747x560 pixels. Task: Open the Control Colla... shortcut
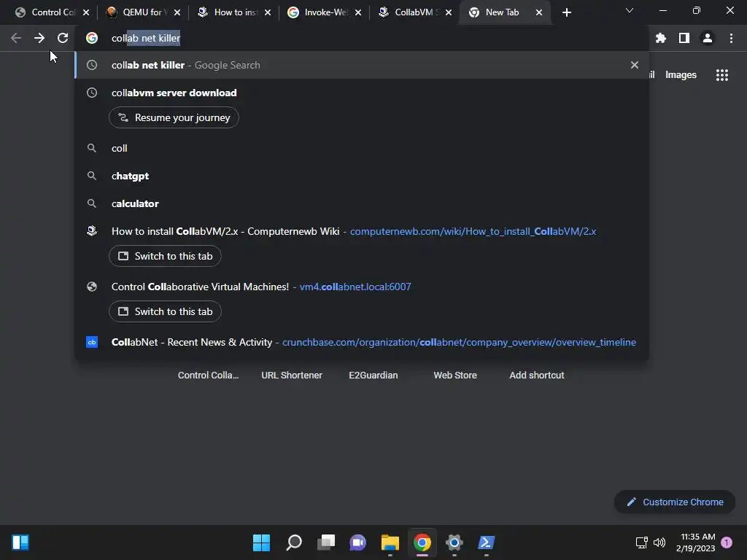tap(208, 376)
